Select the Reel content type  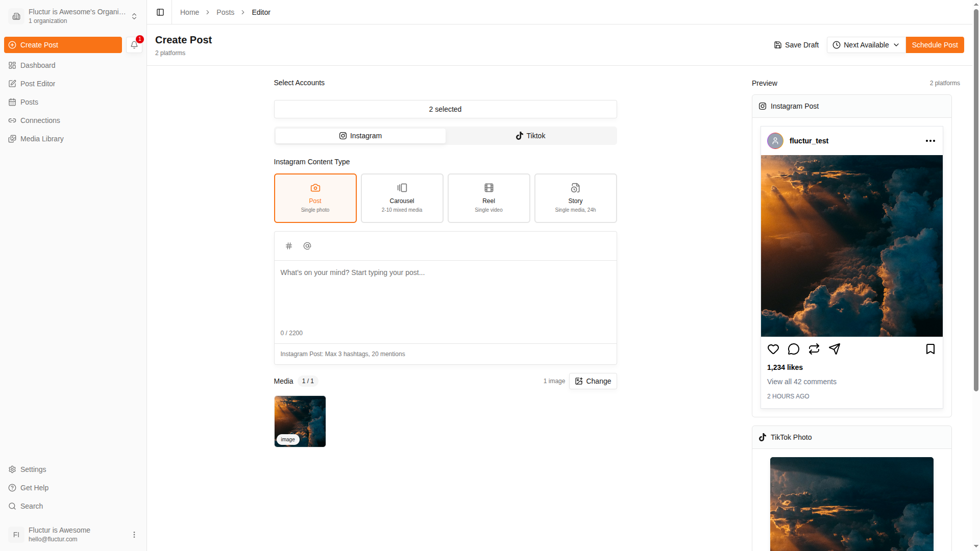click(489, 198)
